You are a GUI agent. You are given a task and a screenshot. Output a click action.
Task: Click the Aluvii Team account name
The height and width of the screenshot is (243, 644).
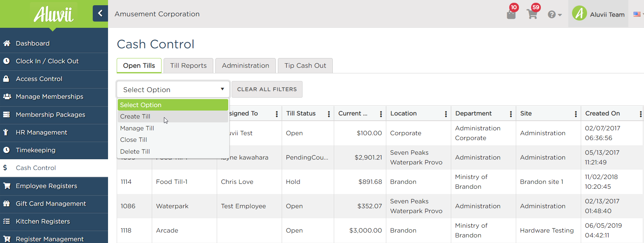pos(607,15)
